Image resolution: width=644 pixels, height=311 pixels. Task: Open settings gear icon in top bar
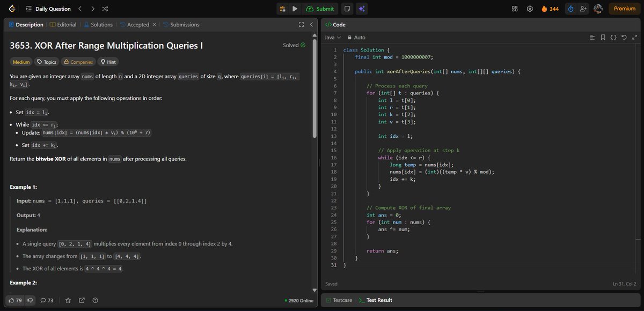coord(530,9)
